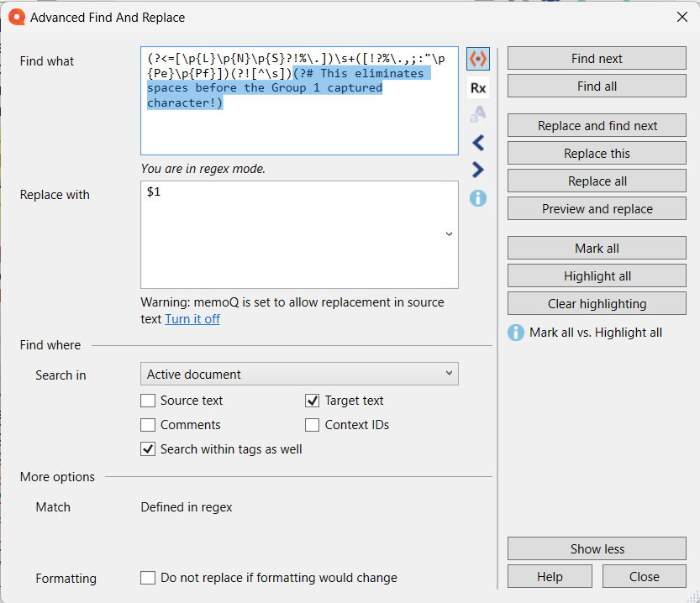Click Replace and find next
Viewport: 700px width, 603px height.
pyautogui.click(x=597, y=125)
